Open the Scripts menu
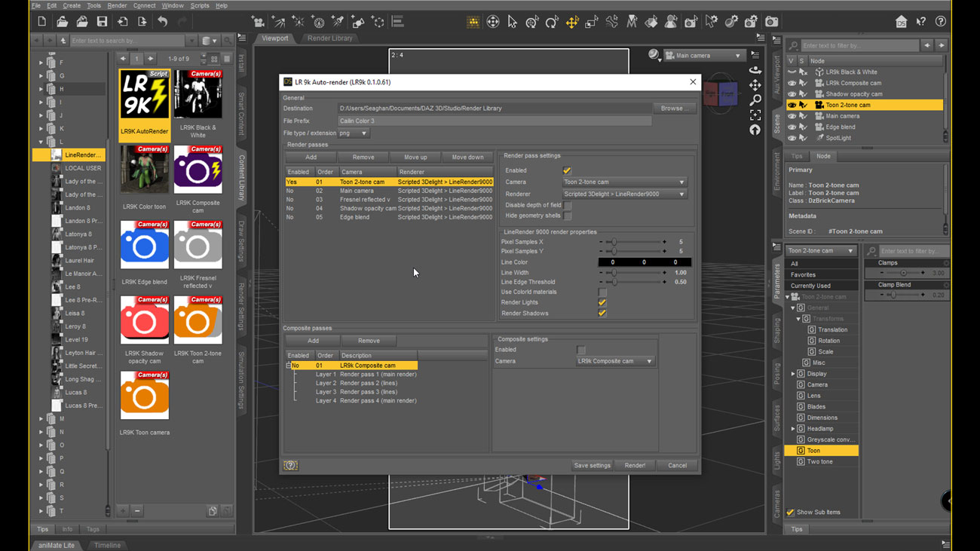Screen dimensions: 980x551 coord(200,5)
